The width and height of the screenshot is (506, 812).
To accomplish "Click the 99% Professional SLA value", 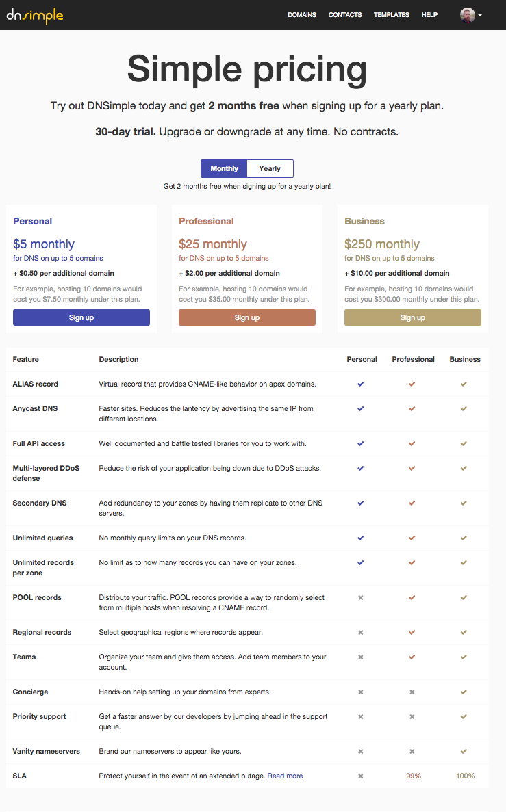I will (x=413, y=776).
